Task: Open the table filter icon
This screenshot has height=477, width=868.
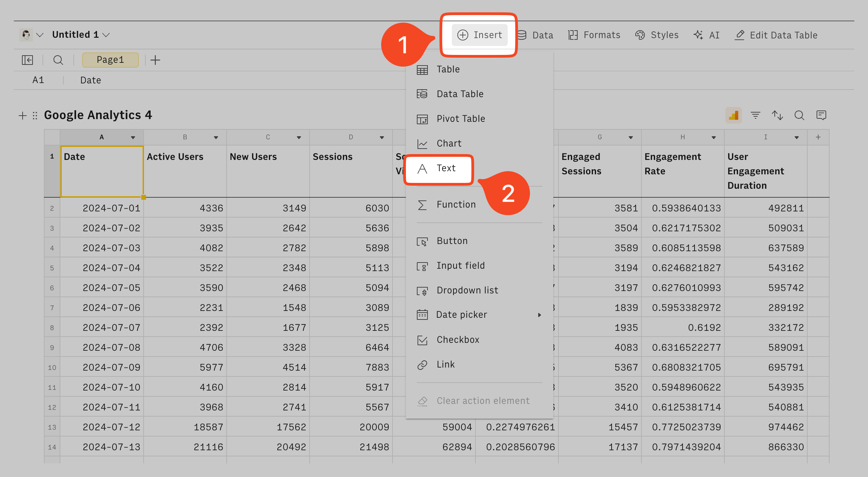Action: 755,115
